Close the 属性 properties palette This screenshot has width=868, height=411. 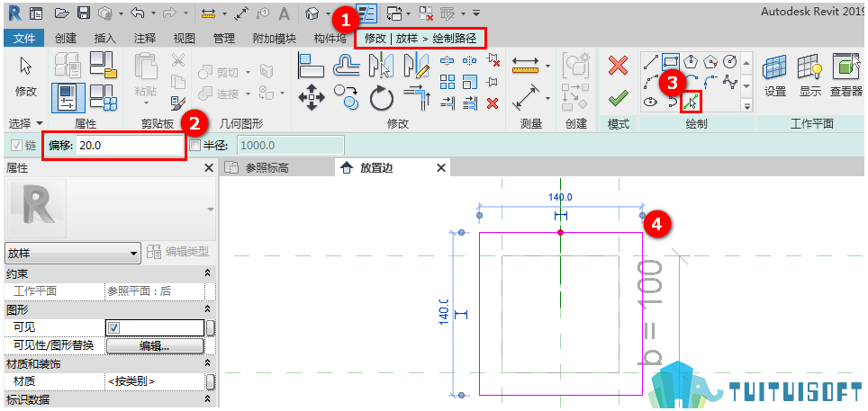[x=209, y=167]
